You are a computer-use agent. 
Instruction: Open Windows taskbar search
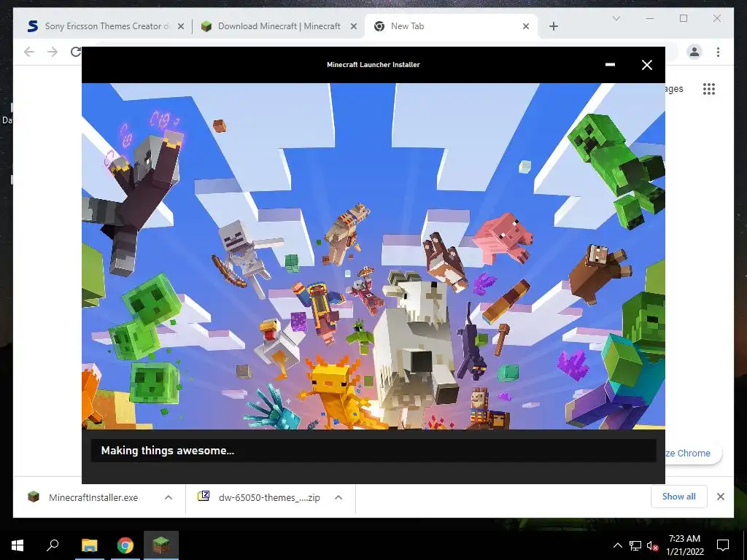click(x=53, y=545)
